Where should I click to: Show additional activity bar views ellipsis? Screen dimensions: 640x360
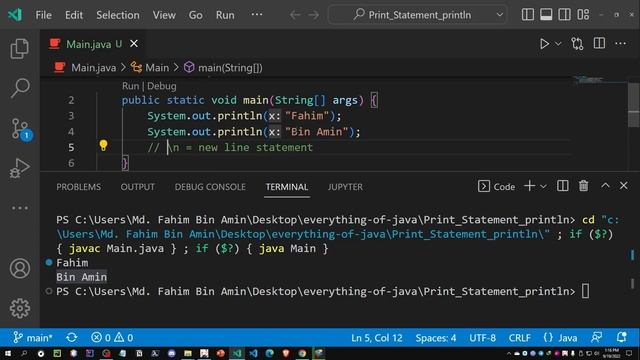(x=20, y=208)
